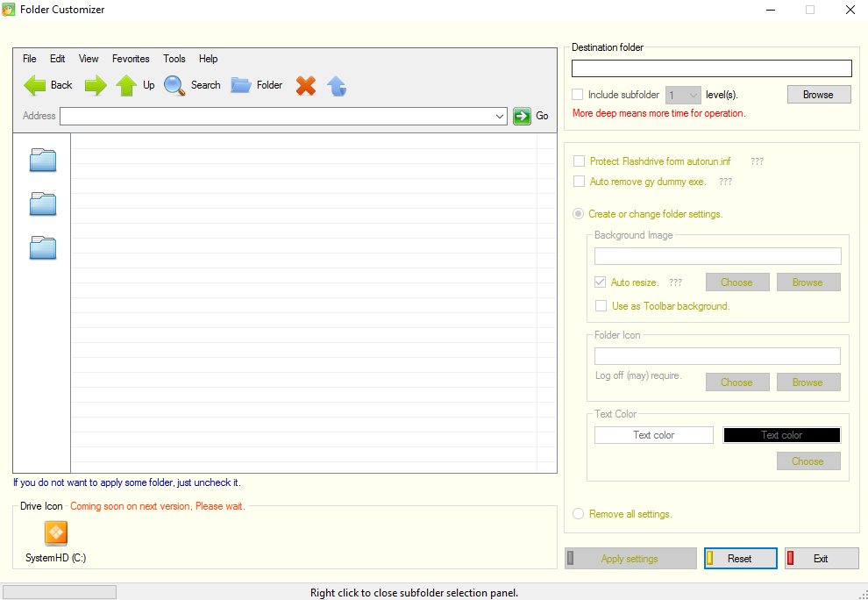The height and width of the screenshot is (600, 868).
Task: Select Remove all settings radio button
Action: pyautogui.click(x=578, y=513)
